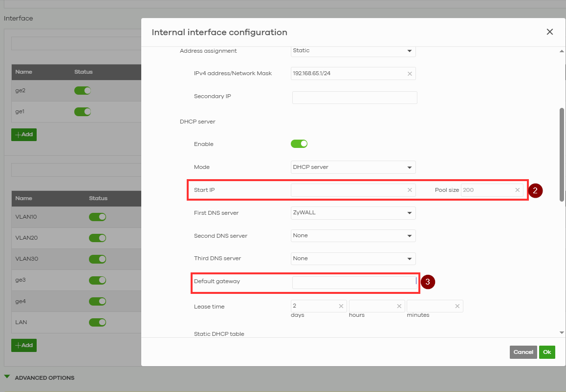Image resolution: width=566 pixels, height=392 pixels.
Task: Click the Secondary IP input field
Action: click(354, 98)
